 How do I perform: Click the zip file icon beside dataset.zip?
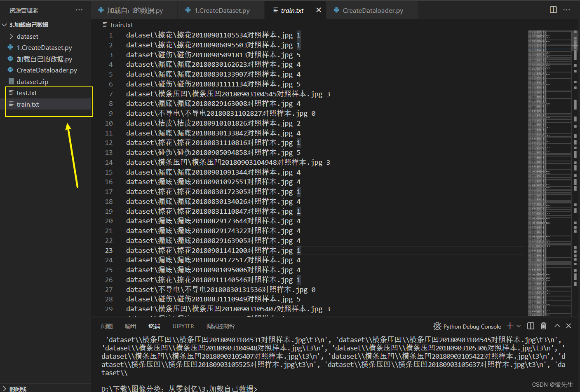[11, 82]
